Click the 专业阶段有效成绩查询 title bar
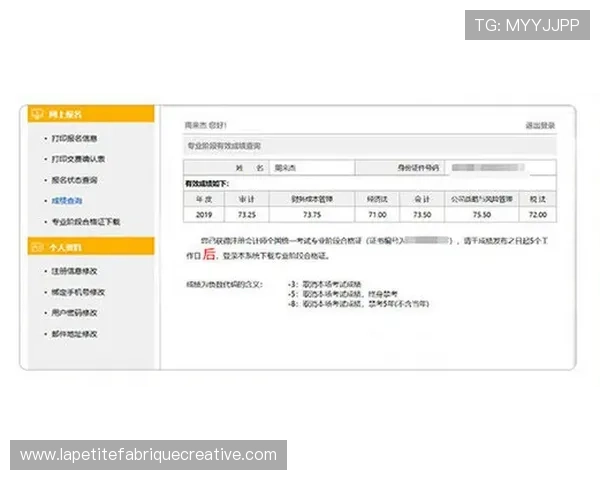The image size is (600, 480). 370,146
